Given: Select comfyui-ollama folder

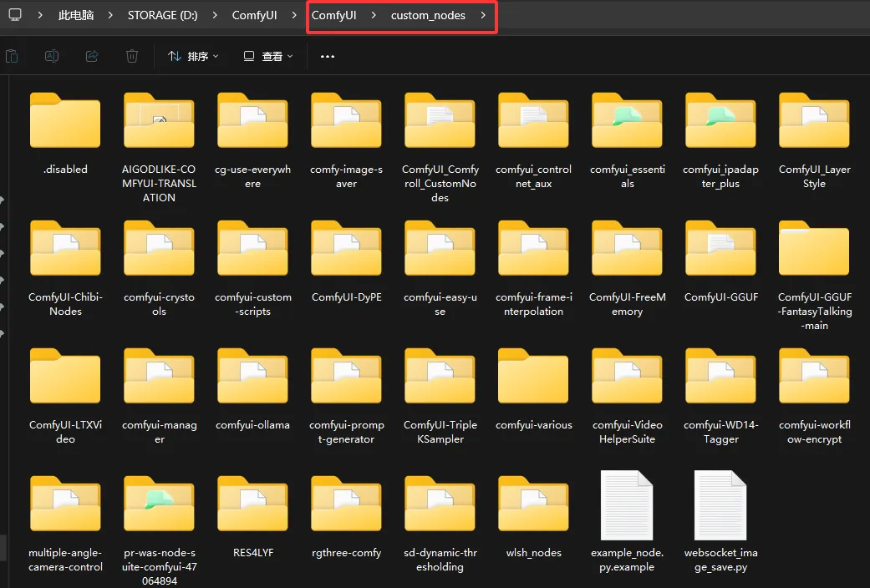Looking at the screenshot, I should [253, 389].
